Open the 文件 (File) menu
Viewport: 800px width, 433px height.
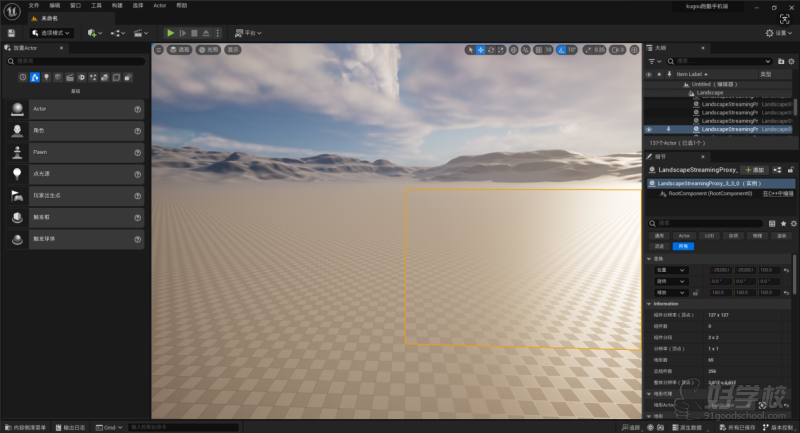click(33, 5)
